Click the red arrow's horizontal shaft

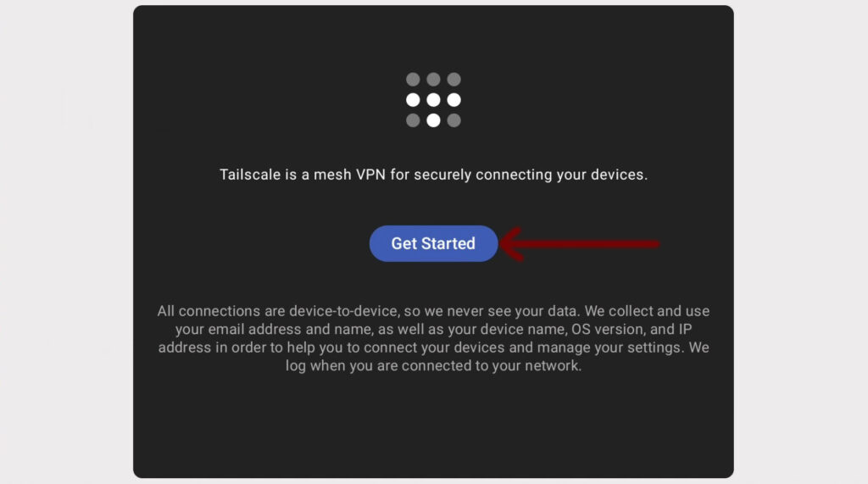pyautogui.click(x=591, y=243)
